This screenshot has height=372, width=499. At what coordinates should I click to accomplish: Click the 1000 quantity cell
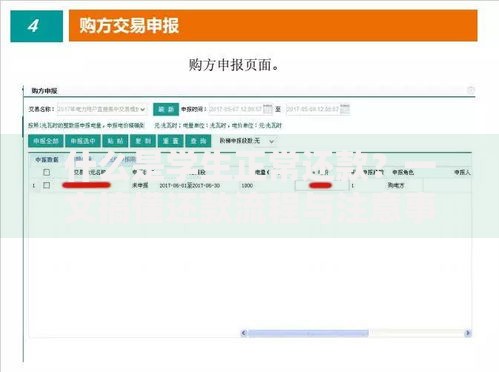tap(247, 185)
